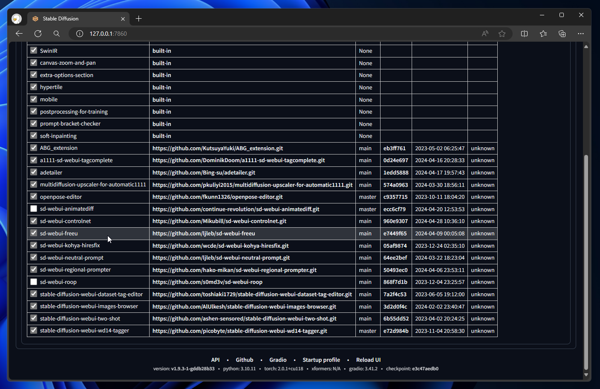Select the extra-options-section extension name
The image size is (600, 389).
(66, 75)
